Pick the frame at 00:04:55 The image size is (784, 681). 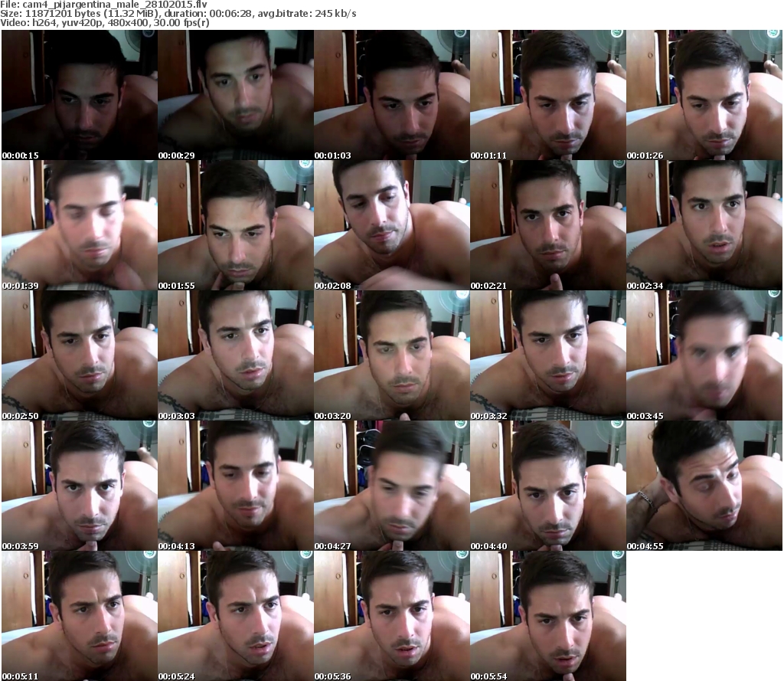tap(704, 486)
